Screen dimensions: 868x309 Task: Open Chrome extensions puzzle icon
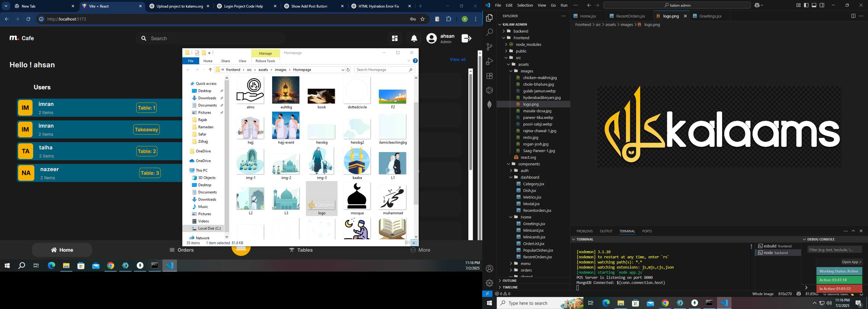pos(448,19)
